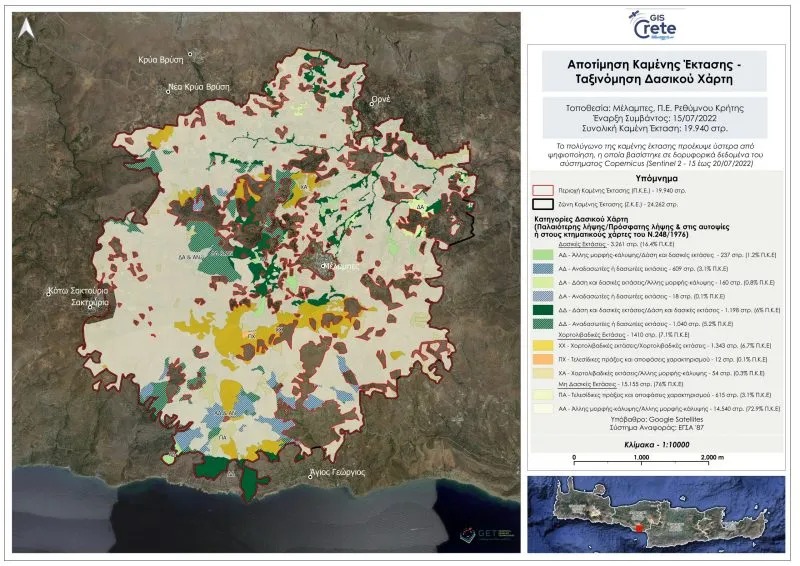Click the Υπόμνημα legend heading
This screenshot has height=566, width=800.
(x=657, y=178)
